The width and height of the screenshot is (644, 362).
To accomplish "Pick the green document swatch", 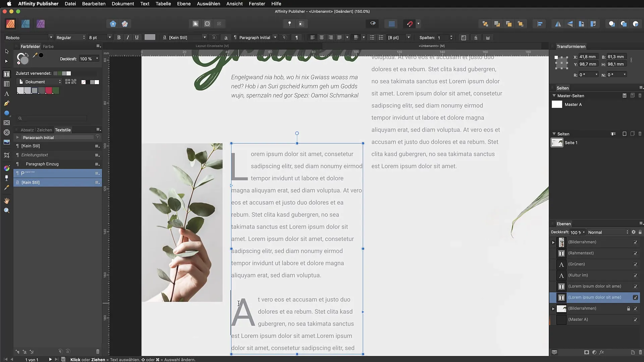I will pos(56,90).
